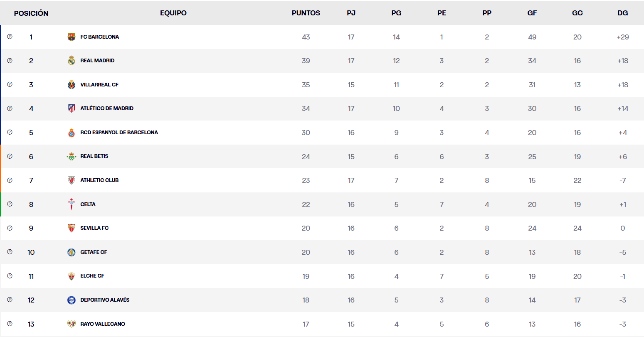The width and height of the screenshot is (644, 337).
Task: Click the PUNTOS column header
Action: click(x=306, y=13)
